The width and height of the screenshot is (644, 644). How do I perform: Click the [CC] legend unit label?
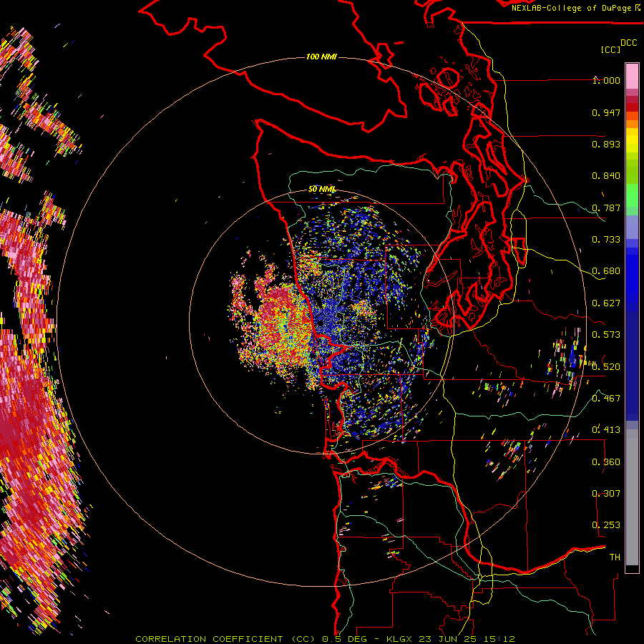[x=610, y=49]
